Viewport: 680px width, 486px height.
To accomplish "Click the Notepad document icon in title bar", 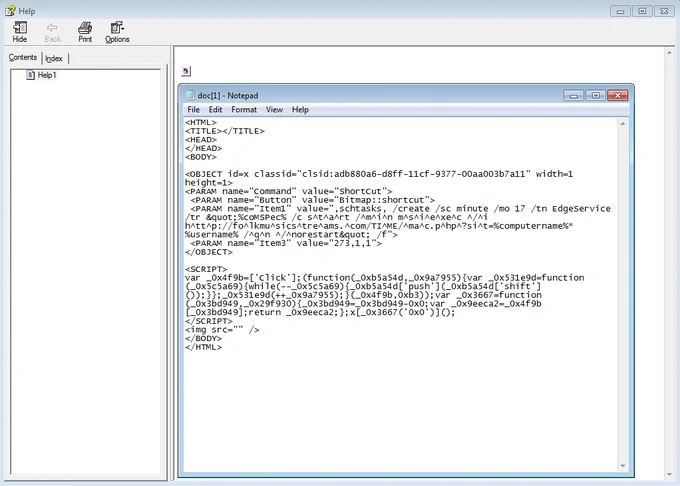I will pos(190,95).
